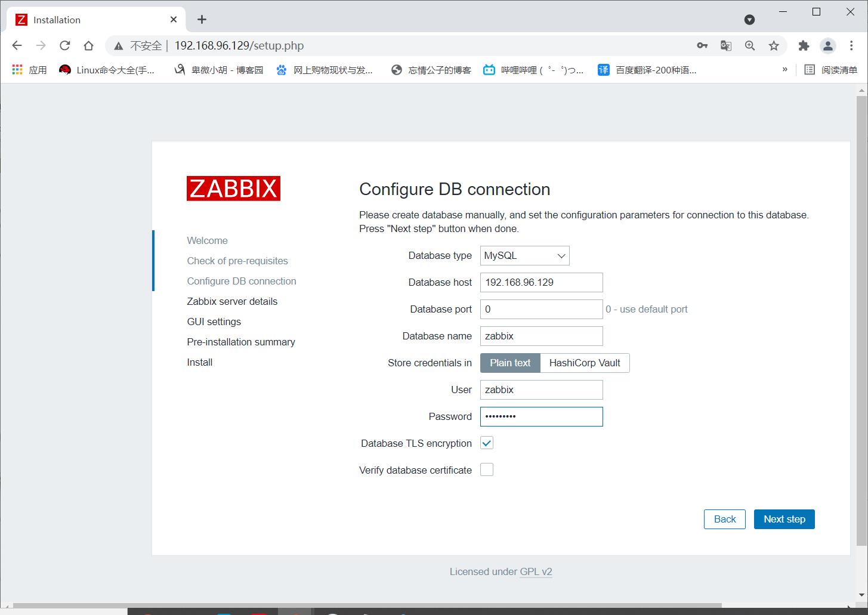Select the Installation tab

pyautogui.click(x=95, y=20)
